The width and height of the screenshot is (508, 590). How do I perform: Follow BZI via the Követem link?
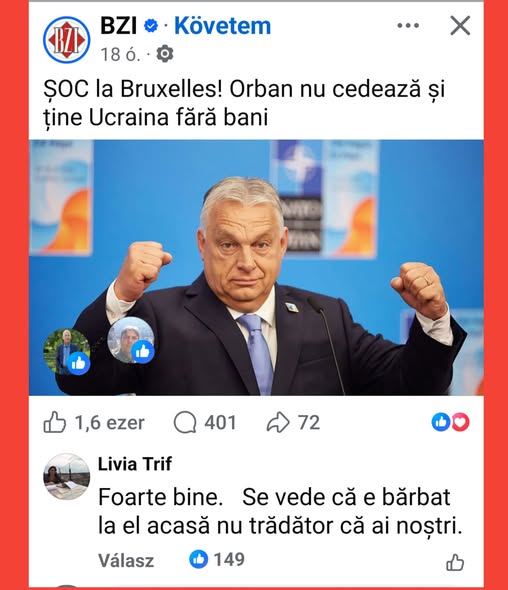click(x=222, y=26)
